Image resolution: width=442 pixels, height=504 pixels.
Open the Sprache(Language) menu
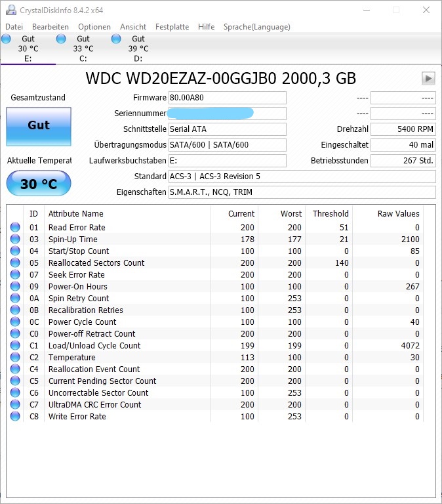257,27
